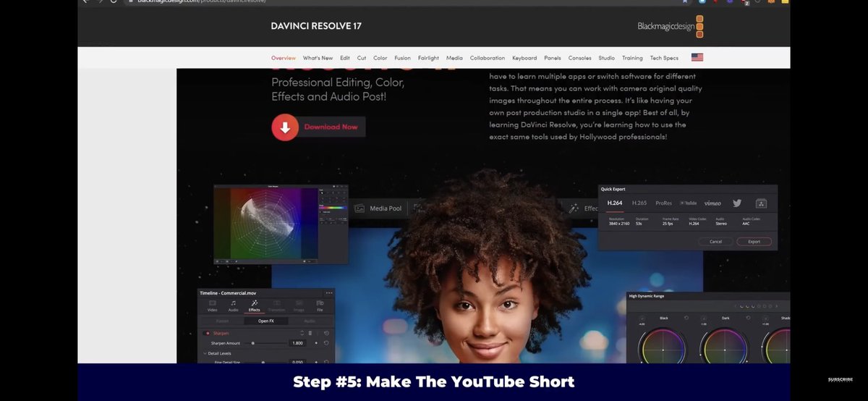The image size is (868, 401).
Task: Navigate to Fusion section
Action: click(x=403, y=58)
